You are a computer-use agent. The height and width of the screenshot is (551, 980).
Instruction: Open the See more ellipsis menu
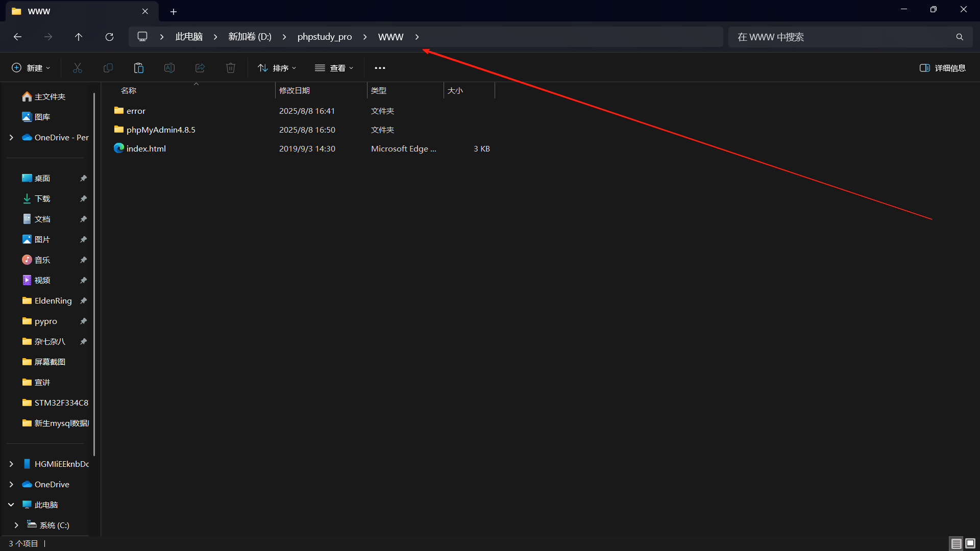pyautogui.click(x=380, y=68)
